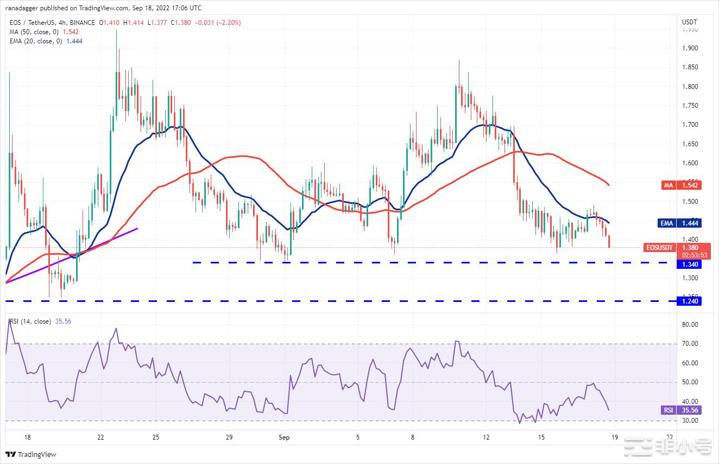The height and width of the screenshot is (464, 719).
Task: Click the USDT currency label on price axis
Action: (690, 20)
